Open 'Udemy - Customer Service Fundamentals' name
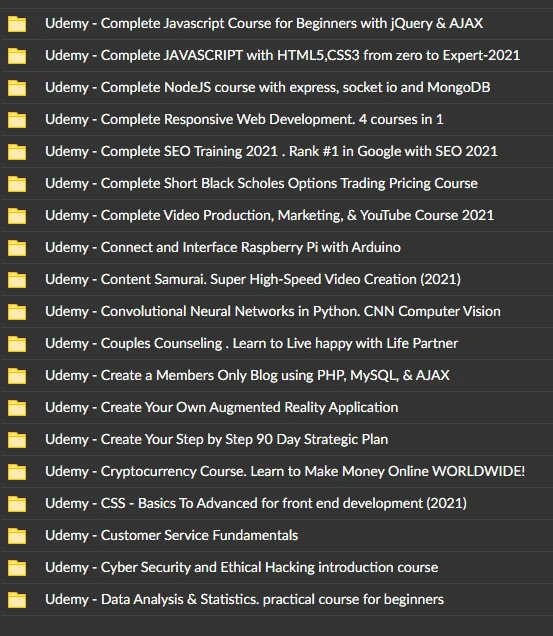 tap(172, 535)
